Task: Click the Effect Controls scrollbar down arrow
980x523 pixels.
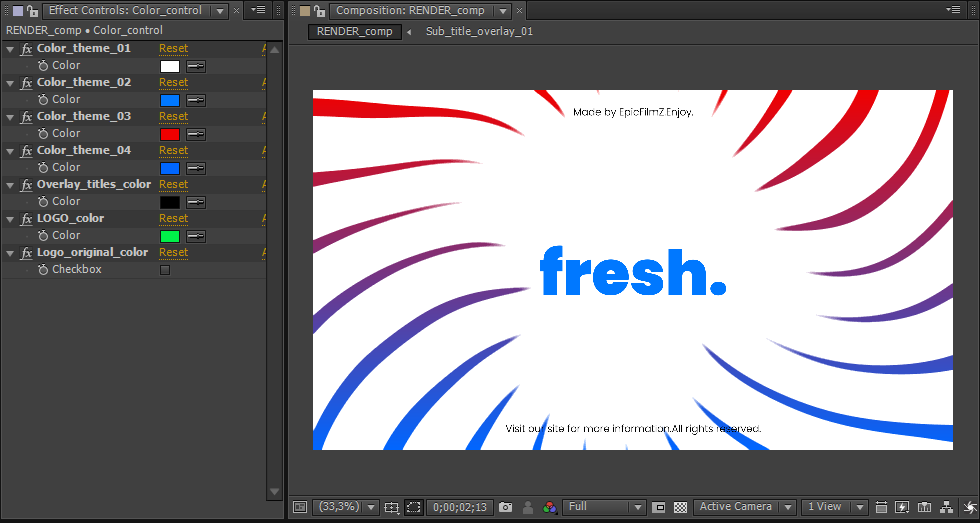Action: click(274, 492)
